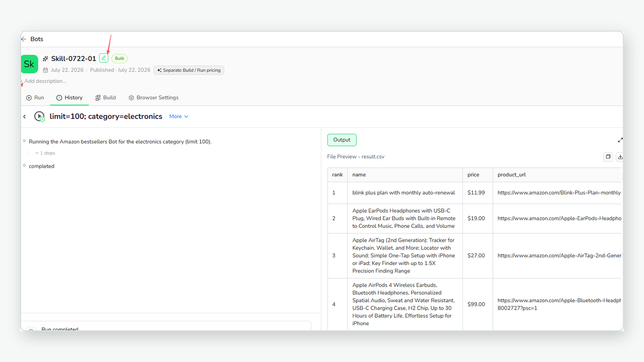Open the Bots breadcrumb link
This screenshot has width=644, height=362.
[x=37, y=39]
